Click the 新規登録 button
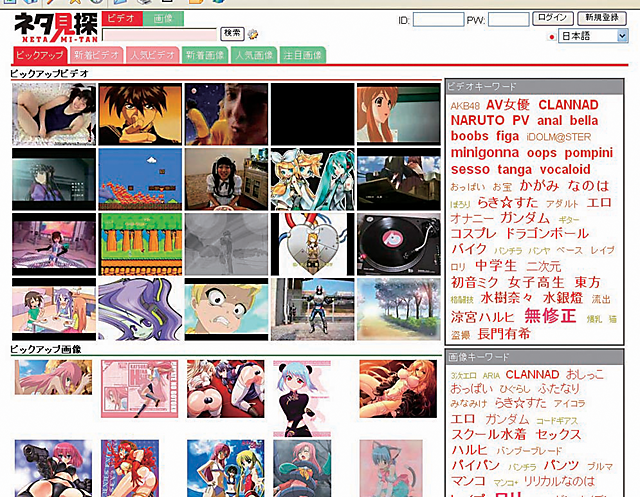Screen dimensions: 640x497 602,18
